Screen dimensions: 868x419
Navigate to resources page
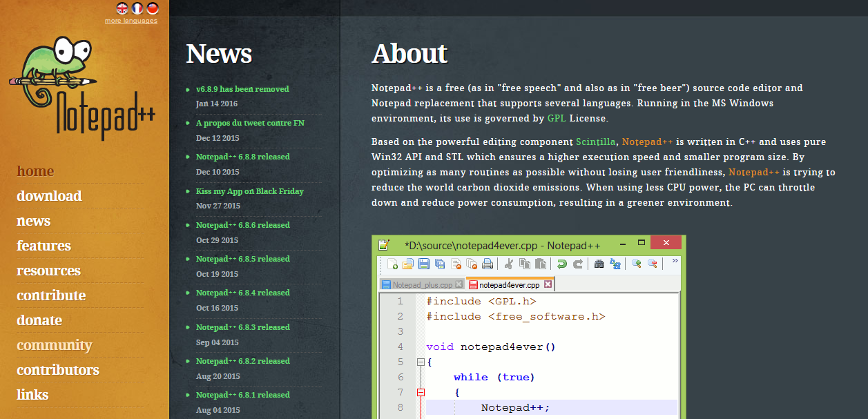[x=48, y=271]
